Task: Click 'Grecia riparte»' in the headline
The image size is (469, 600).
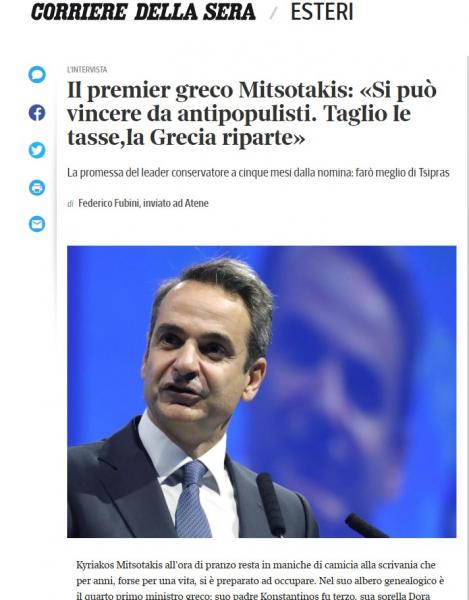Action: coord(227,137)
